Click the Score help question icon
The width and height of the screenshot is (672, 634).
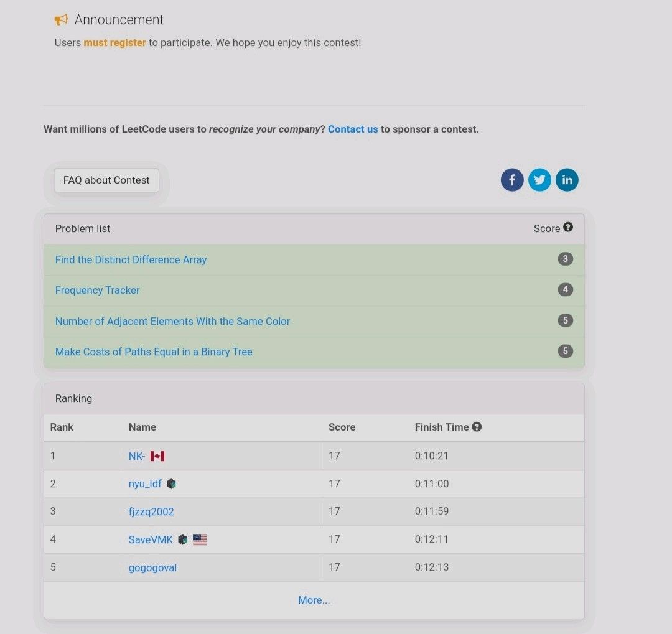[x=568, y=228]
